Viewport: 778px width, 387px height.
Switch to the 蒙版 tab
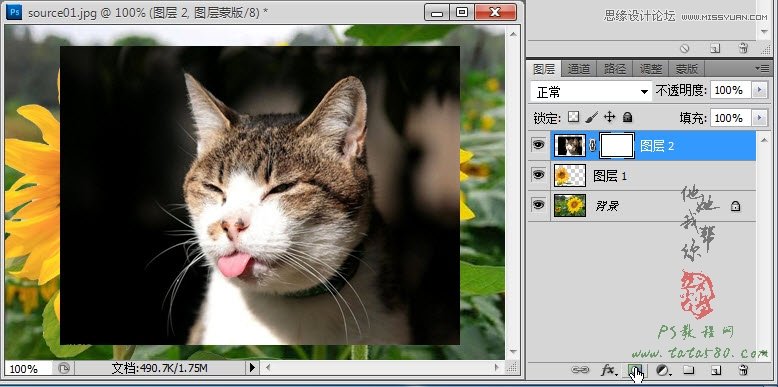click(687, 69)
